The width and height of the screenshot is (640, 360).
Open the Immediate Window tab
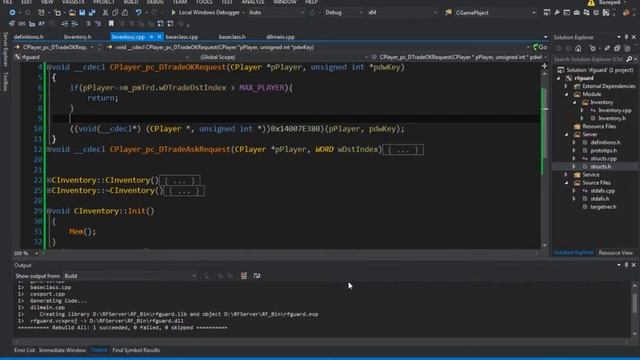pyautogui.click(x=62, y=350)
